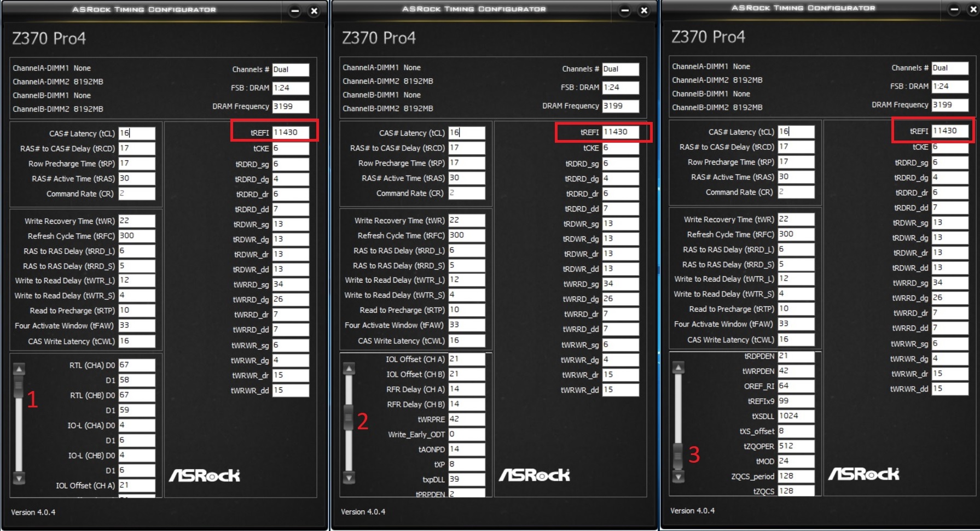Click the scroll-up arrow in the left window
The width and height of the screenshot is (980, 531).
(19, 369)
